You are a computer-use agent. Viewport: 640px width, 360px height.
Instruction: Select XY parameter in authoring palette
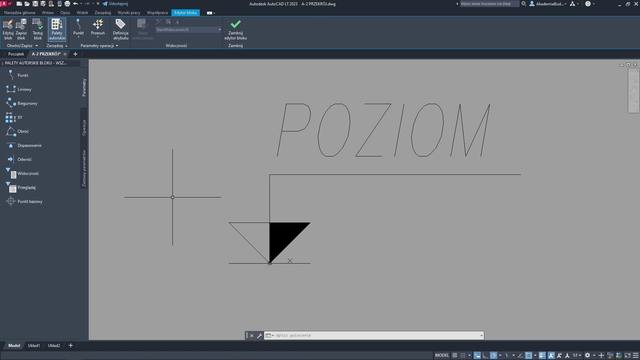pyautogui.click(x=14, y=118)
